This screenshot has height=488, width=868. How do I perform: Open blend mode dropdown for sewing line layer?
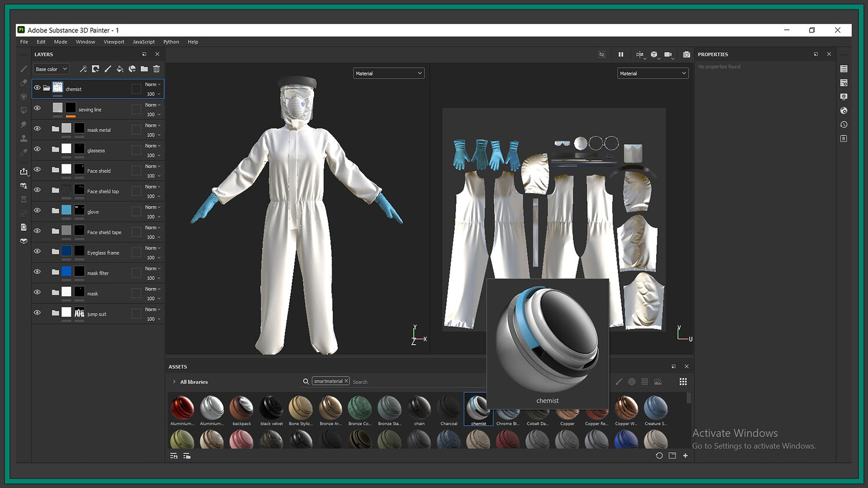point(153,105)
